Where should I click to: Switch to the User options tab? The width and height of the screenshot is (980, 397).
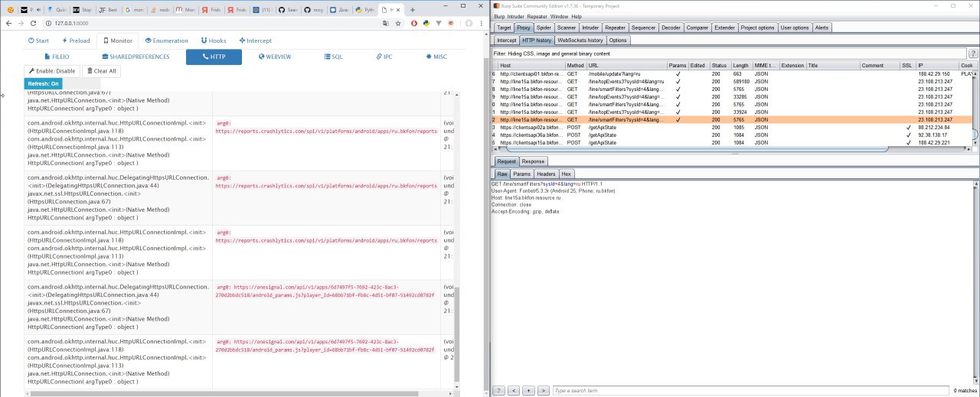click(x=795, y=28)
